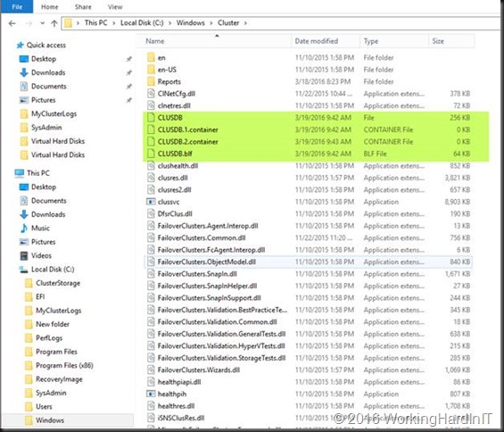This screenshot has width=504, height=432.
Task: Click the clushealth.dll file icon
Action: click(151, 166)
